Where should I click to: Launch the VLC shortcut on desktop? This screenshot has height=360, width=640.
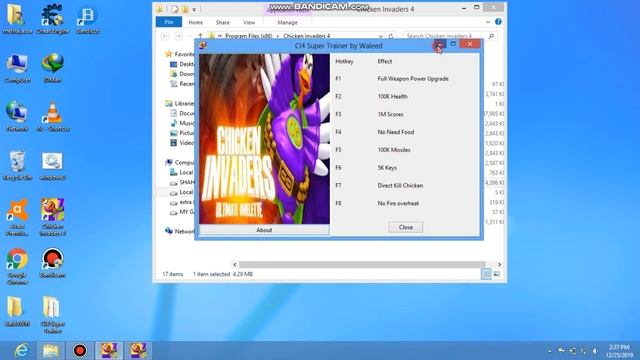pyautogui.click(x=52, y=117)
